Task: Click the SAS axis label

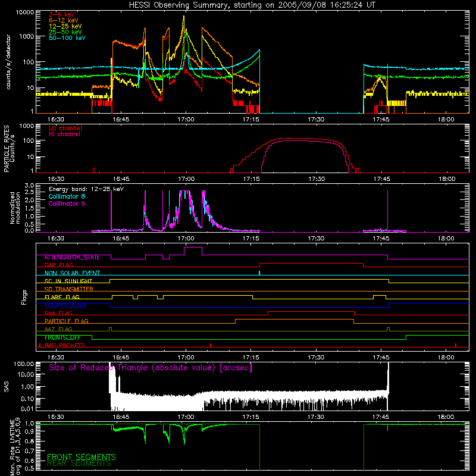Action: [6, 387]
